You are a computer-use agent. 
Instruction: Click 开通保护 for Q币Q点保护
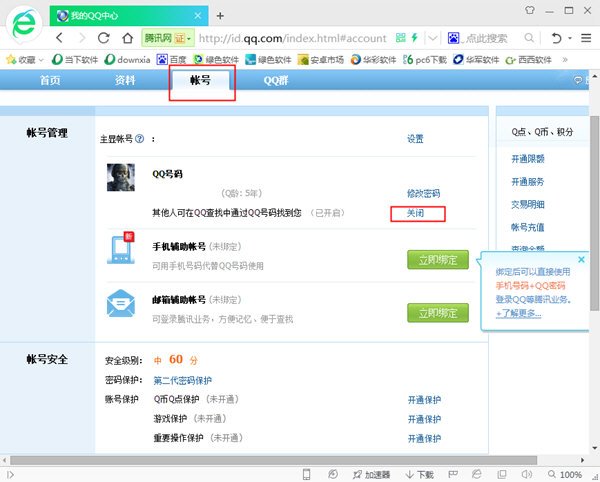tap(424, 400)
